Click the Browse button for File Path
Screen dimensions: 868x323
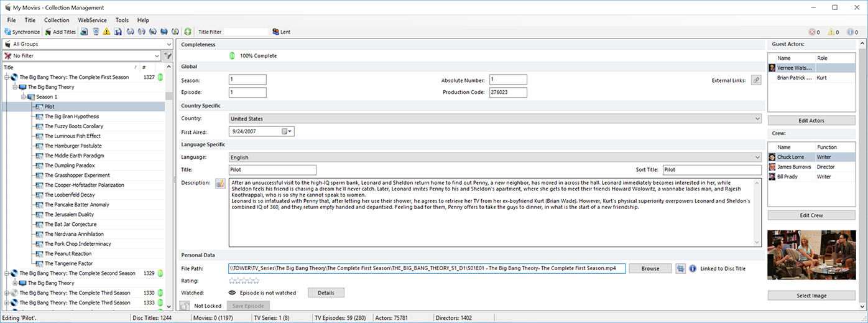[x=650, y=268]
